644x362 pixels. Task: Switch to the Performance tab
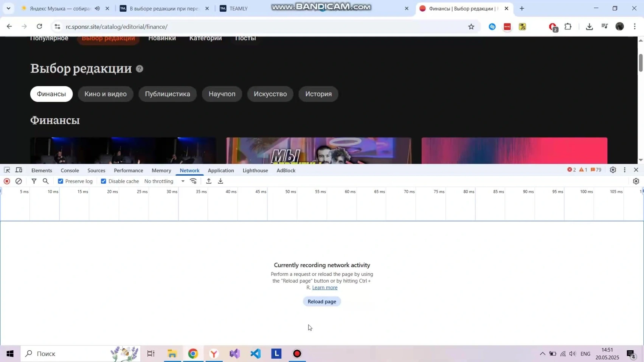click(x=129, y=170)
